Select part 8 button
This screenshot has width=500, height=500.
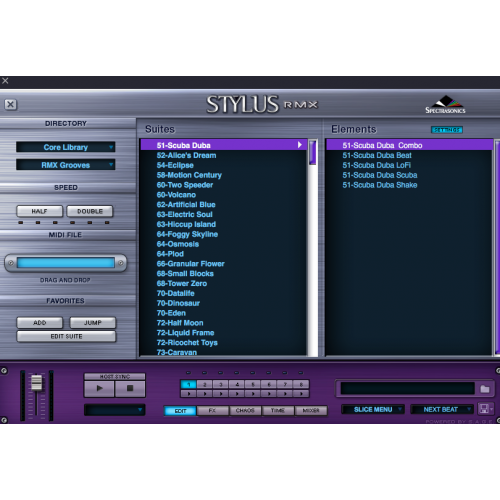click(301, 384)
